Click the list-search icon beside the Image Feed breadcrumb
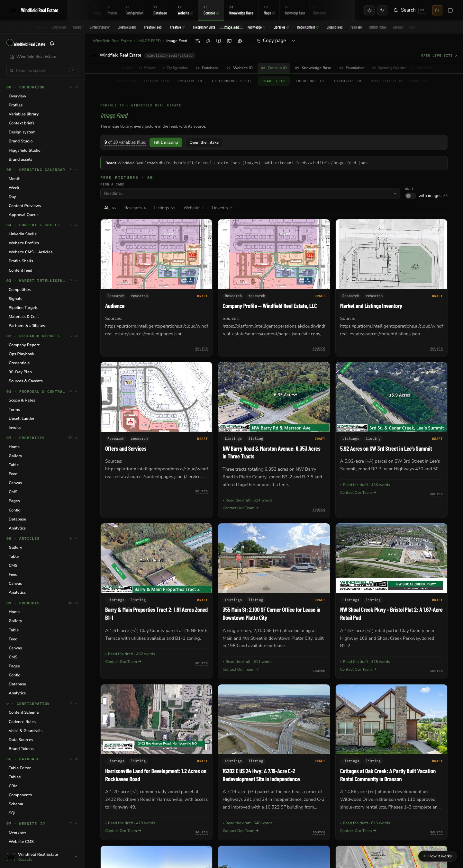This screenshot has width=463, height=868. pos(198,41)
